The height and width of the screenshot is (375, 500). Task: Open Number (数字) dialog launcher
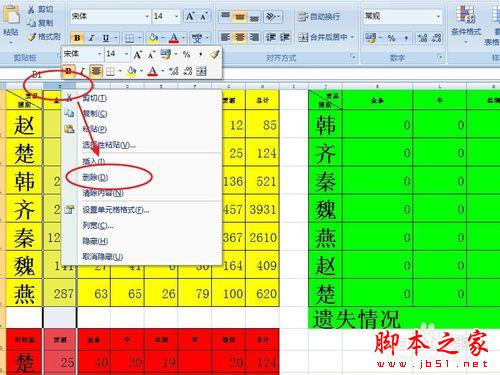click(440, 57)
